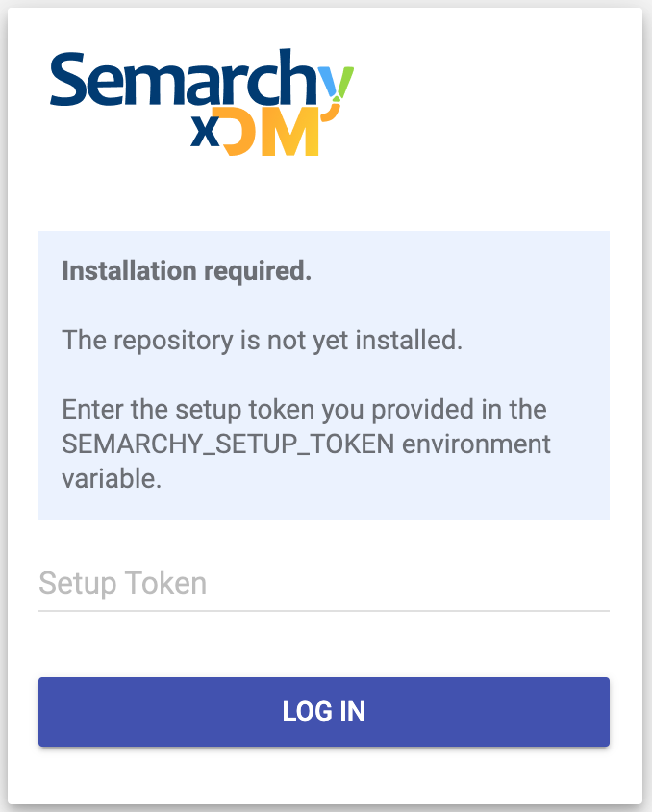Click the "Installation required." heading
Image resolution: width=652 pixels, height=812 pixels.
coord(187,271)
